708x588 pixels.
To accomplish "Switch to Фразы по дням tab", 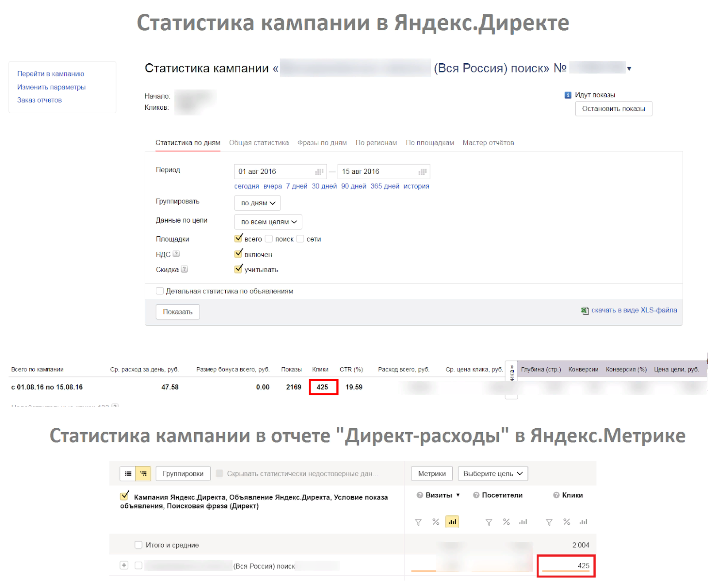I will tap(322, 142).
